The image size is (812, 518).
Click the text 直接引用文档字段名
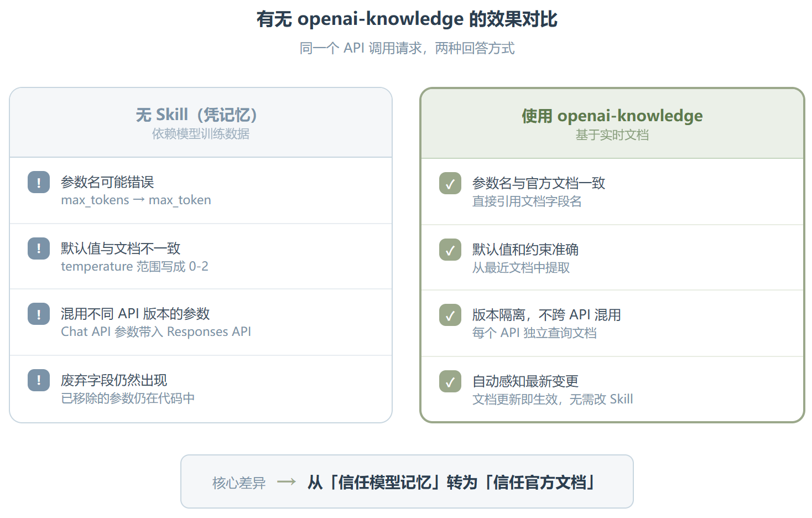point(527,201)
